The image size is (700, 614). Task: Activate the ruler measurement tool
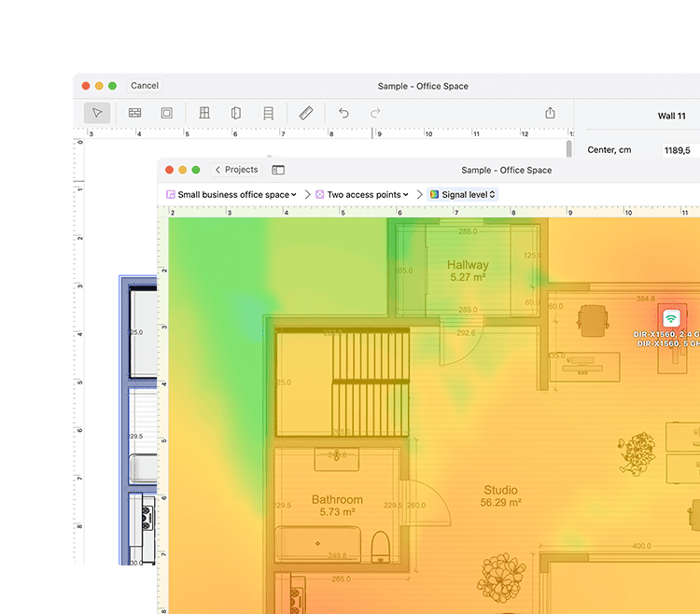(306, 113)
